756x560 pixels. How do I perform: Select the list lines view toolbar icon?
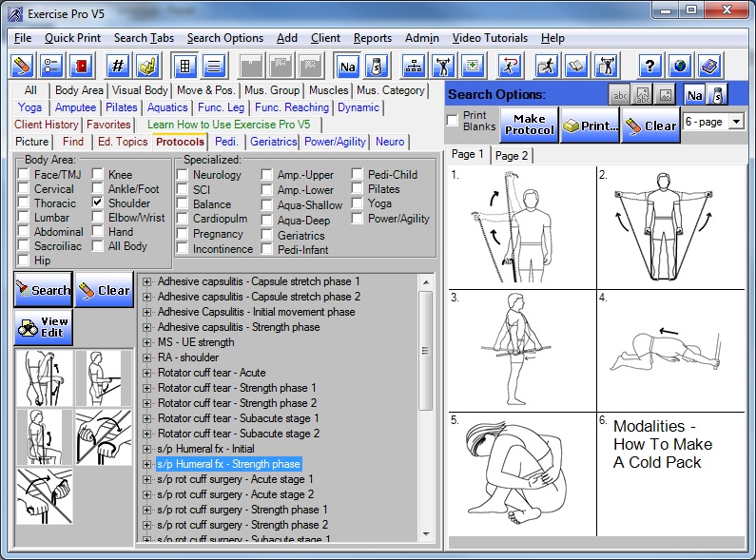point(214,66)
